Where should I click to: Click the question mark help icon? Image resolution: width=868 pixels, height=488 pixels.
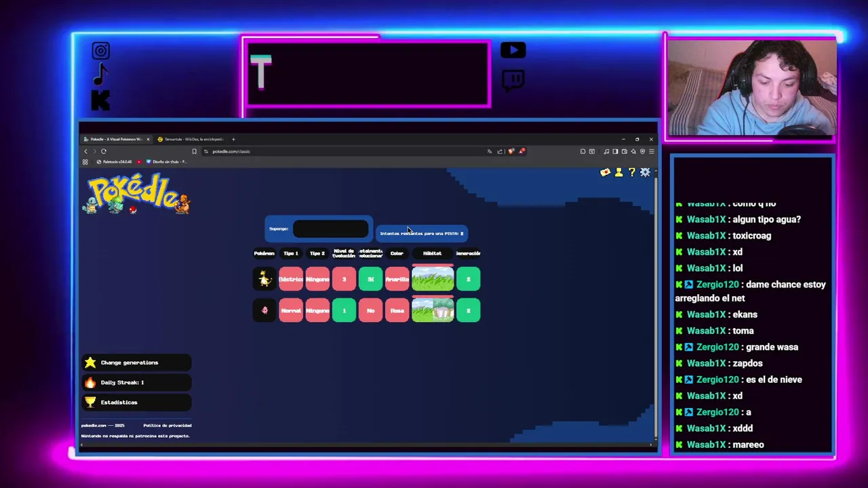click(x=632, y=173)
